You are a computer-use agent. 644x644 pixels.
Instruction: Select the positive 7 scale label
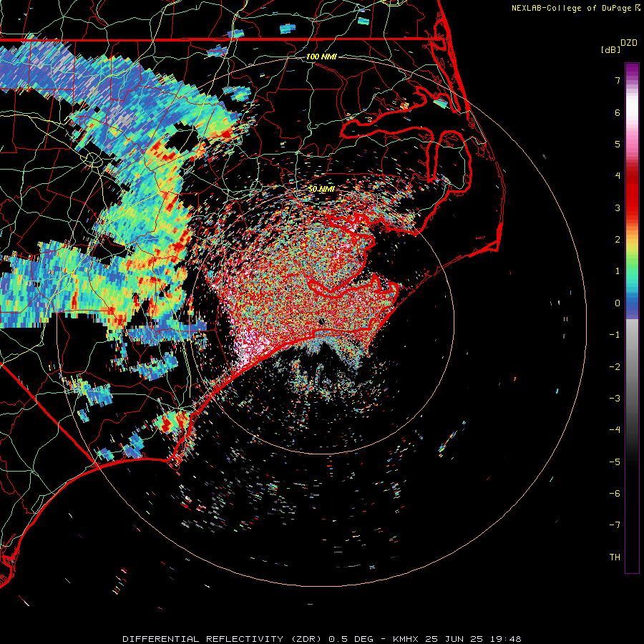point(618,80)
